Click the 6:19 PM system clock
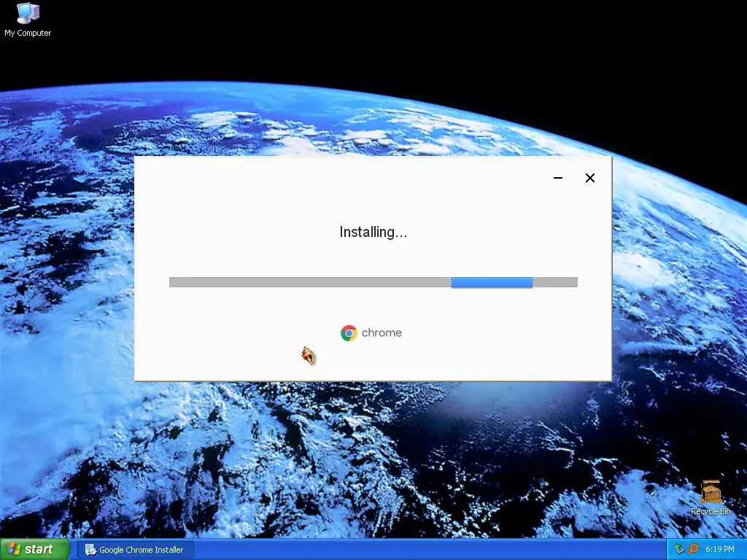Viewport: 747px width, 560px height. click(719, 550)
